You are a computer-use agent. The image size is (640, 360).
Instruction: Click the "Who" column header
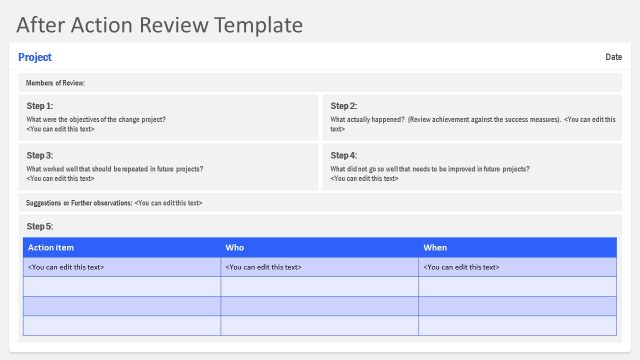point(320,247)
